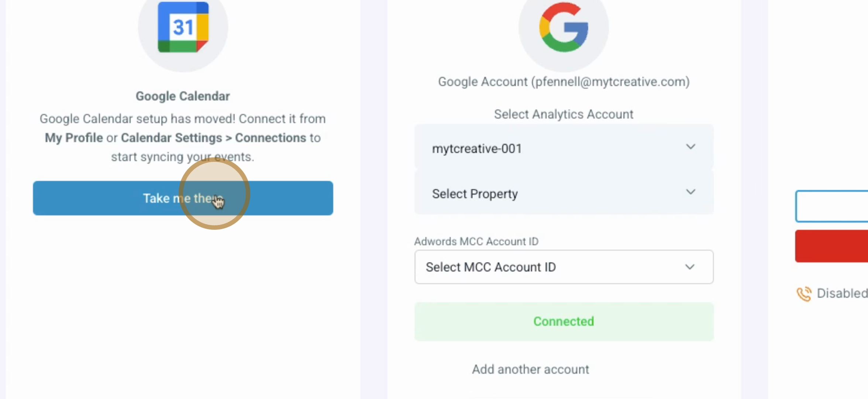Click the Disabled status label

click(842, 293)
